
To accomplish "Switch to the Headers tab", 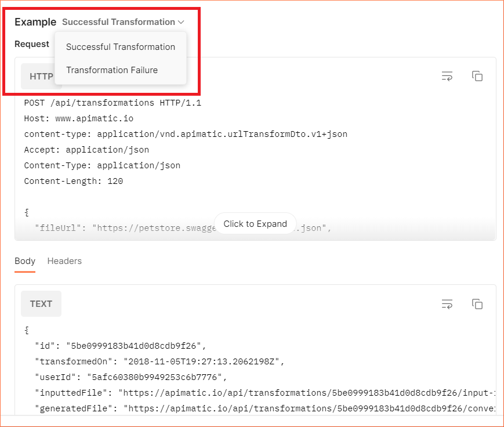I will click(x=64, y=261).
